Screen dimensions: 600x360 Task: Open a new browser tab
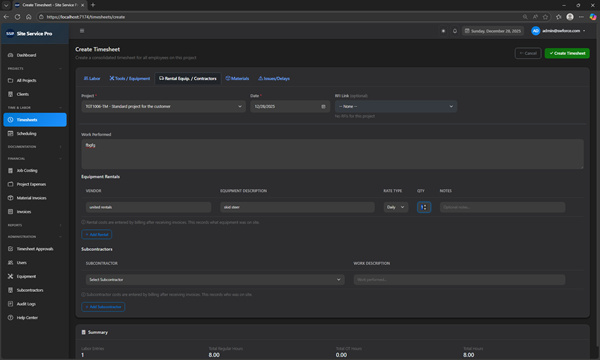tap(93, 5)
